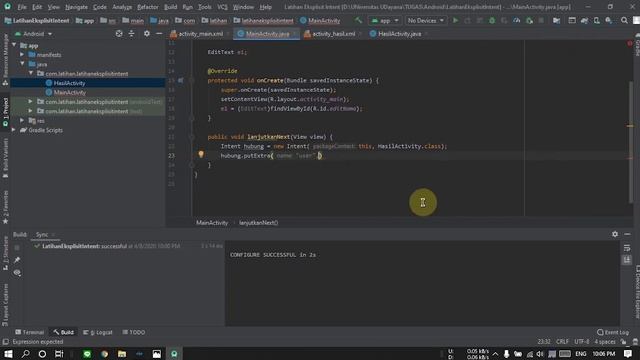Expand the androidTest package node

pos(31,102)
